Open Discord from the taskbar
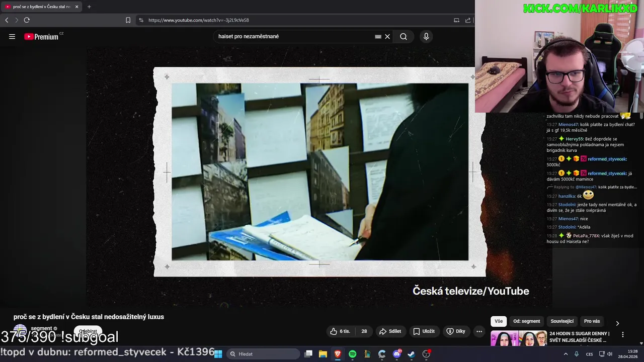The width and height of the screenshot is (644, 362). [397, 354]
